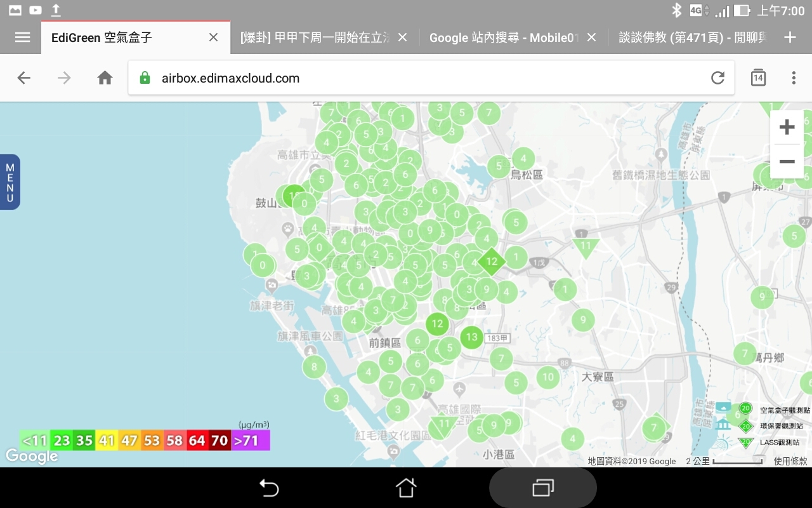This screenshot has width=812, height=508.
Task: Switch to the Google 站內搜尋 - Mobile01 tab
Action: [504, 37]
